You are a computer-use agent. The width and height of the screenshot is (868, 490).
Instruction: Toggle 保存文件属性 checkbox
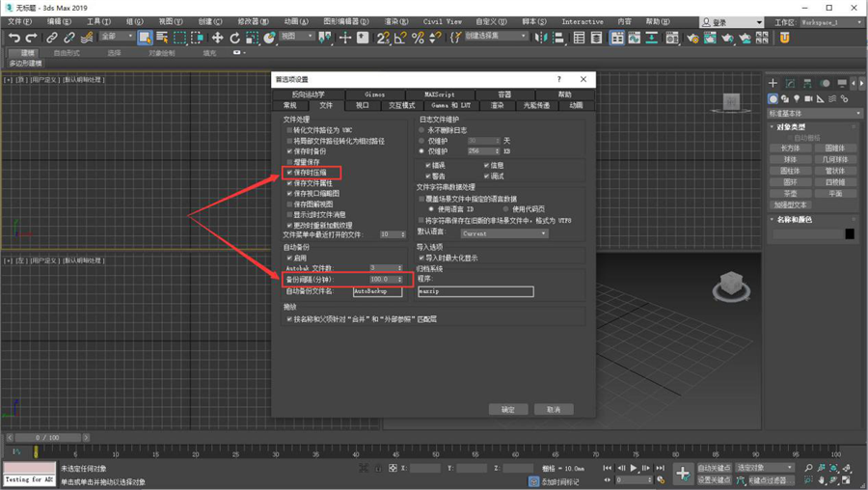[289, 182]
